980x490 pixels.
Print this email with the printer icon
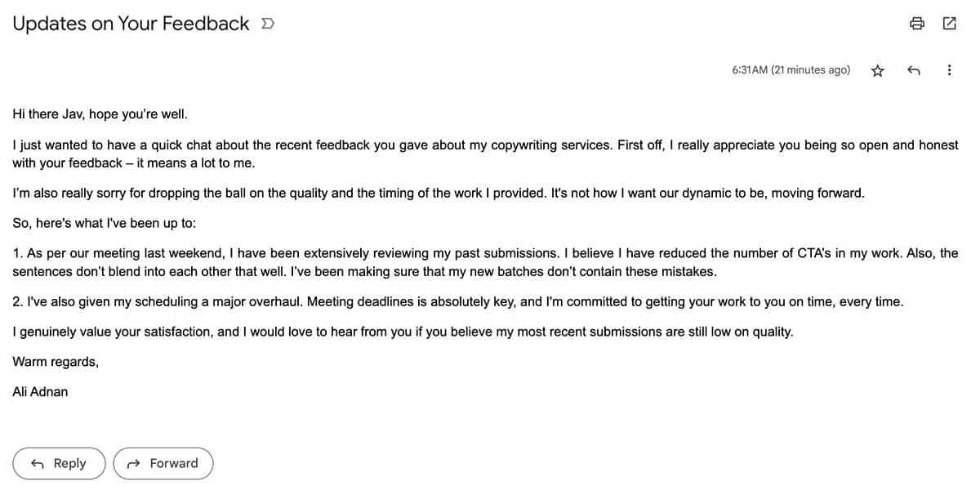coord(917,24)
